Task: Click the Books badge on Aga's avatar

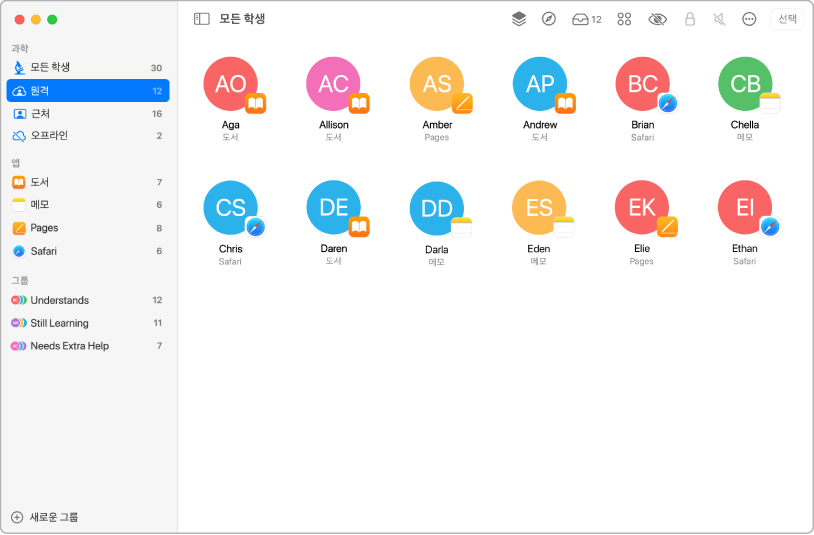Action: [x=255, y=103]
